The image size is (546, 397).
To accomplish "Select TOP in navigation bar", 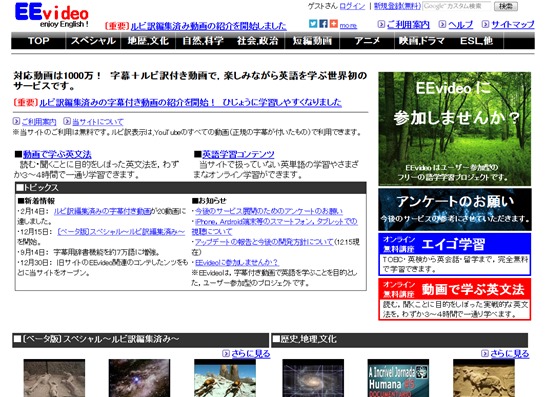I will coord(38,41).
